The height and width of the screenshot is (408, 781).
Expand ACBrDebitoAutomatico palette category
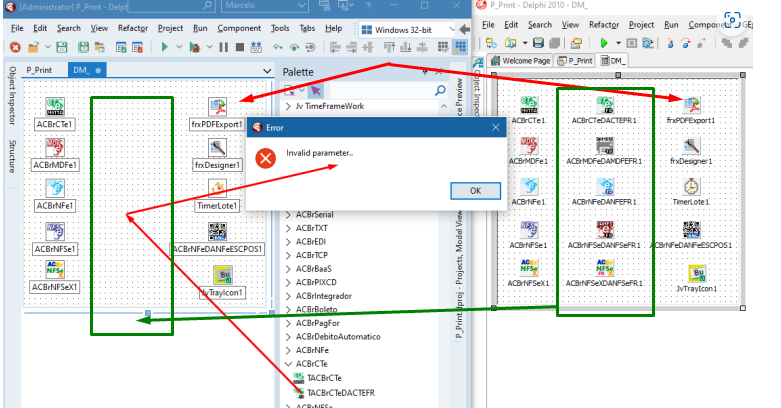pyautogui.click(x=288, y=337)
